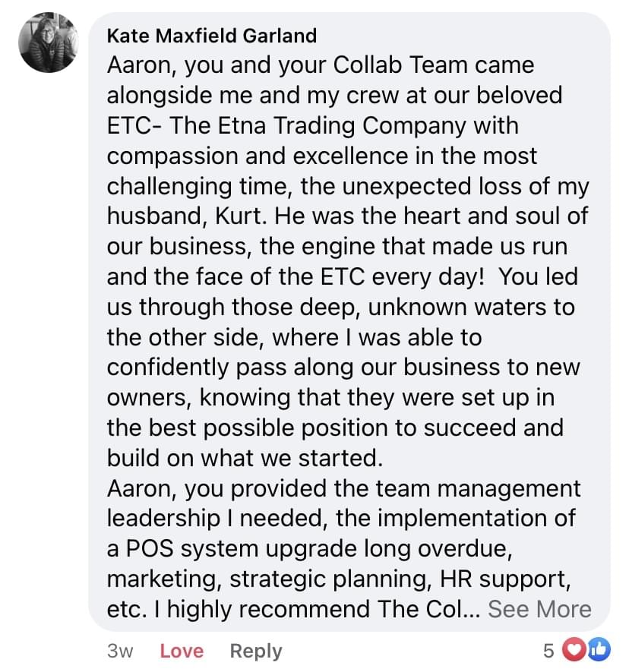629x672 pixels.
Task: Click the red heart reaction icon
Action: coord(577,650)
